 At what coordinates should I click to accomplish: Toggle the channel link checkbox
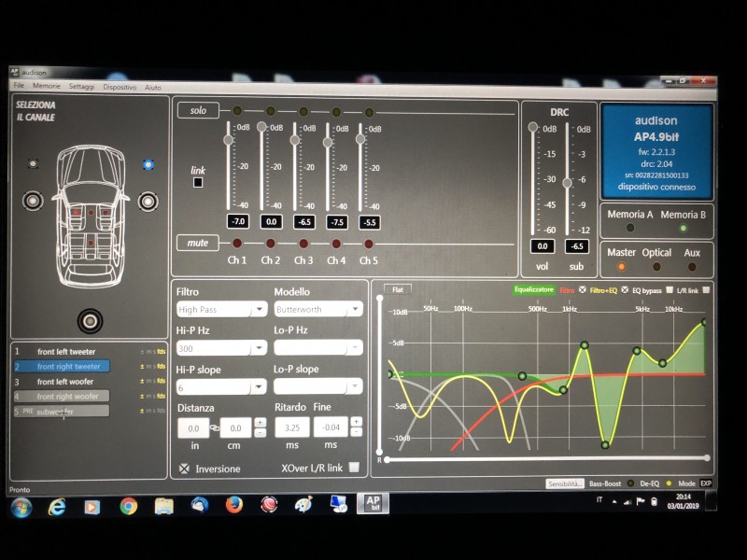click(198, 182)
